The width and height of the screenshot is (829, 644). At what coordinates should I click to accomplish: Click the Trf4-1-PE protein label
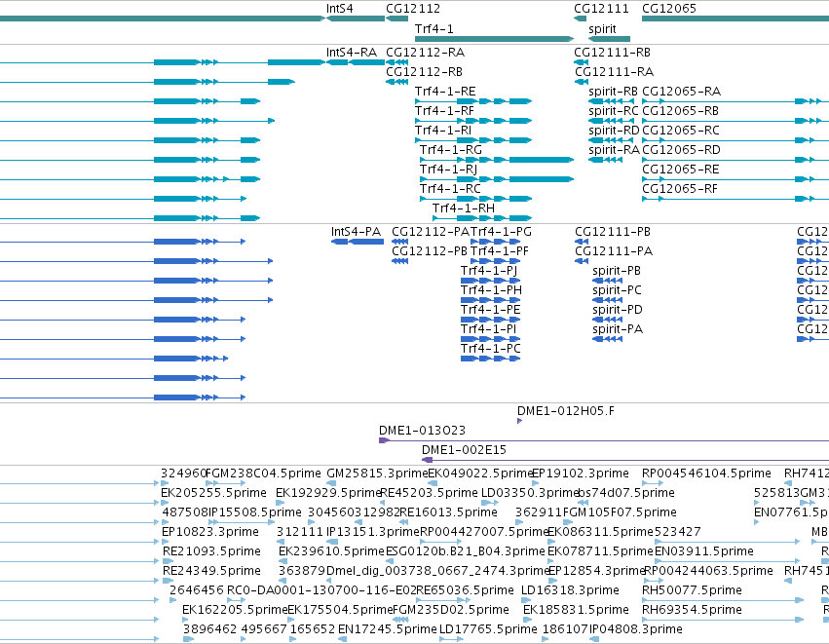coord(491,311)
